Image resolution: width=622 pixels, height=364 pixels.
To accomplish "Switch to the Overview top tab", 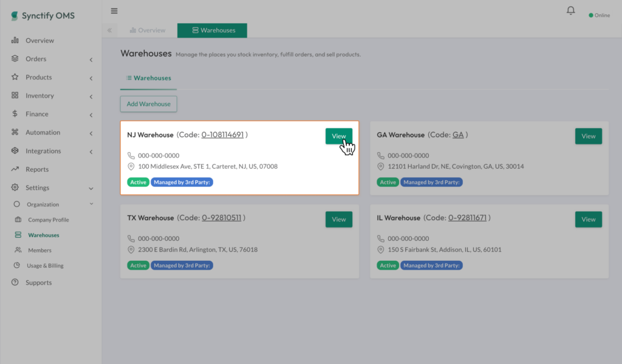I will pyautogui.click(x=148, y=30).
